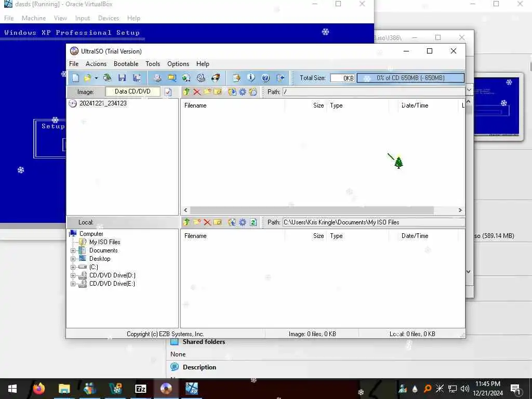
Task: Open the UltraISO Options menu
Action: pyautogui.click(x=178, y=64)
